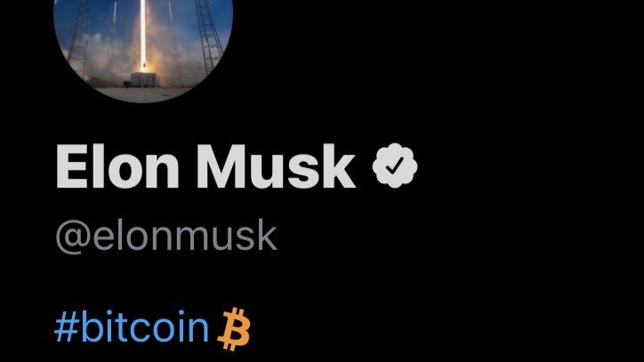Open the rocket launch profile picture

143,50
